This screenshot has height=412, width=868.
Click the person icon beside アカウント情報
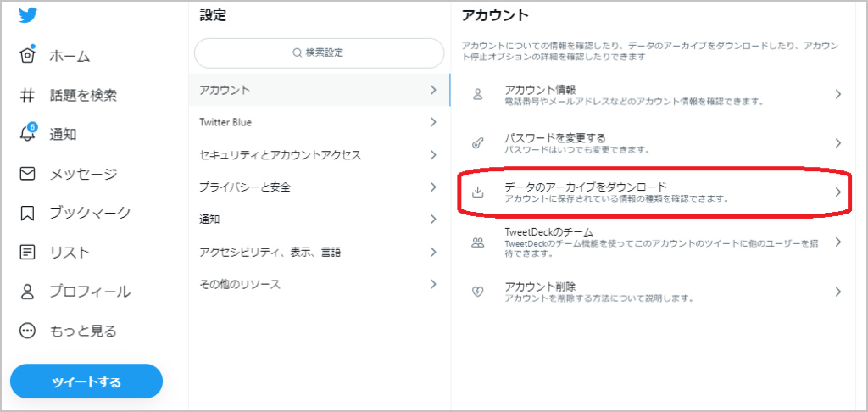click(478, 94)
